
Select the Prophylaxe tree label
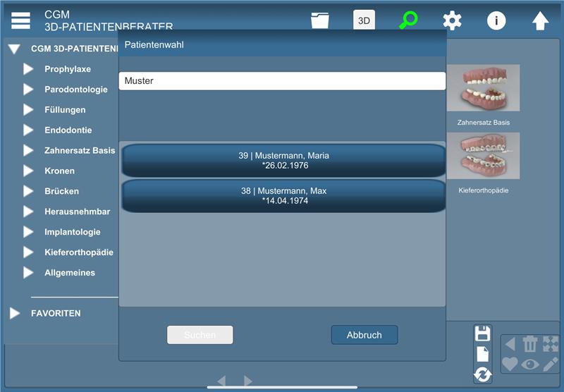point(68,69)
